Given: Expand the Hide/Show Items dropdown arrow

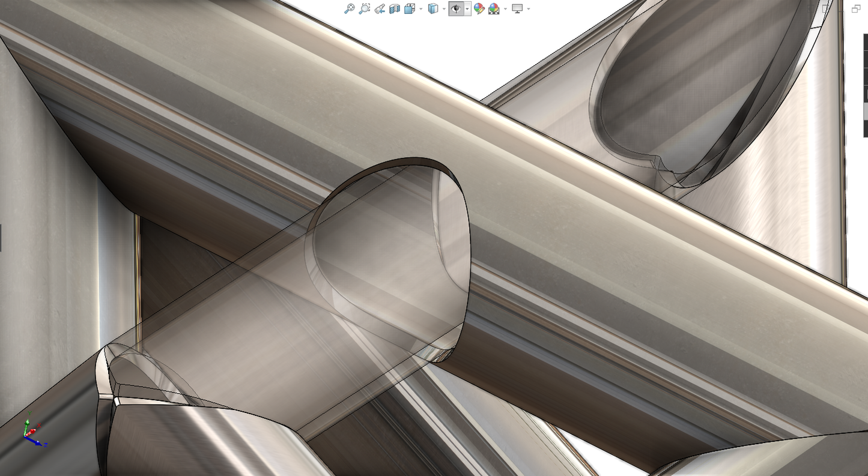Looking at the screenshot, I should click(x=467, y=9).
